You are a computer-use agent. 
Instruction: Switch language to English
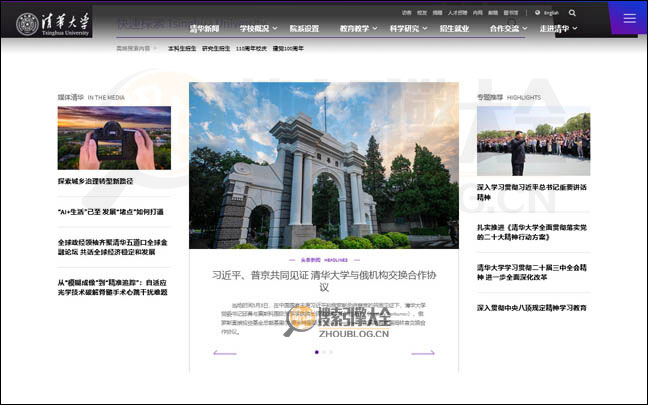(551, 13)
